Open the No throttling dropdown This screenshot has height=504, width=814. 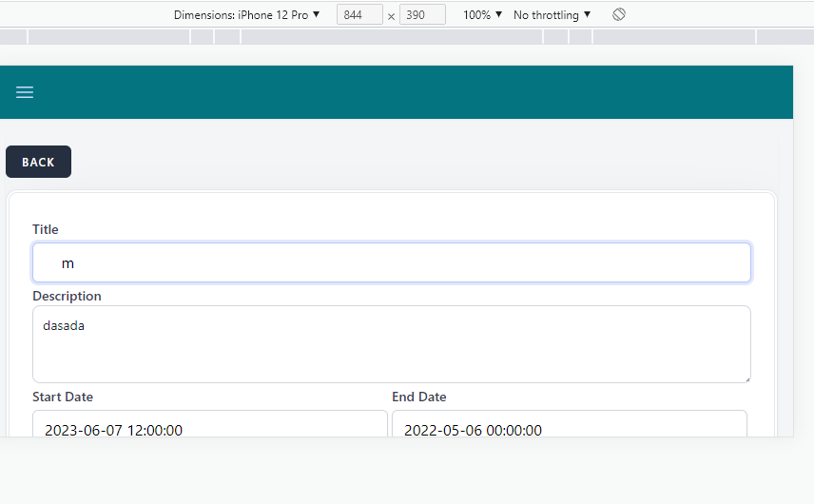pos(552,15)
